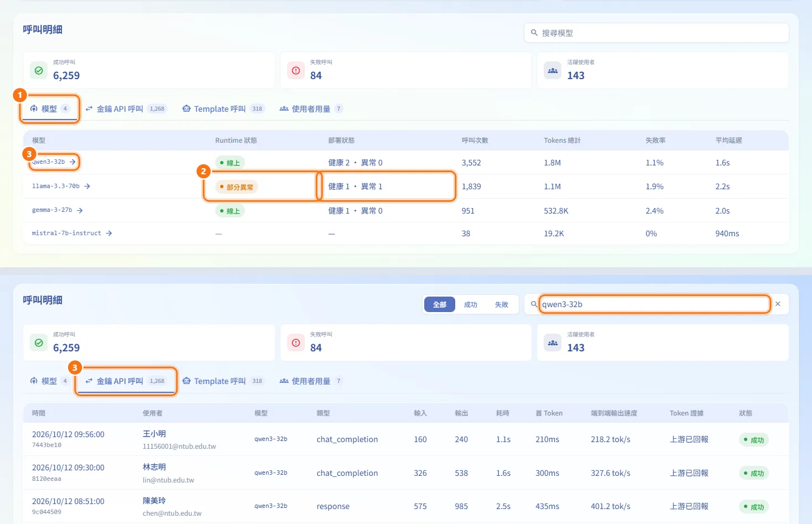Click the response type in 陳美玲's row
Viewport: 812px width, 524px height.
333,506
